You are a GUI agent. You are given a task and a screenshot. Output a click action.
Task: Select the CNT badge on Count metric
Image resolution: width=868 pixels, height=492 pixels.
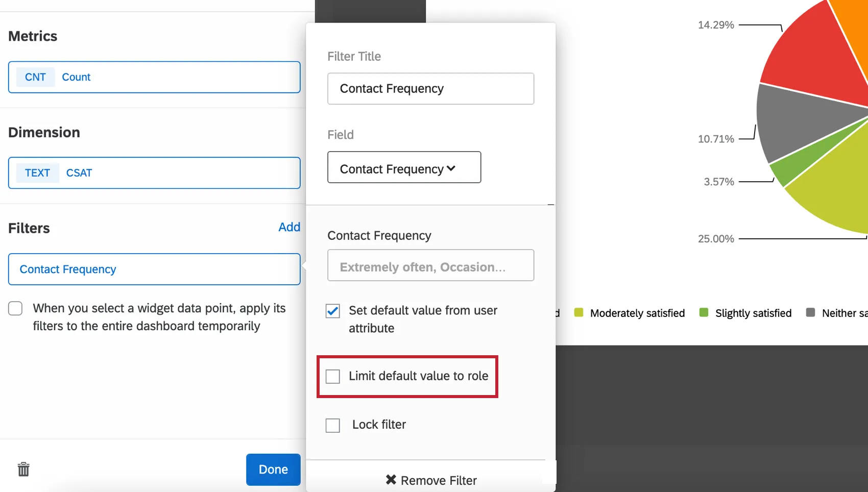coord(35,77)
